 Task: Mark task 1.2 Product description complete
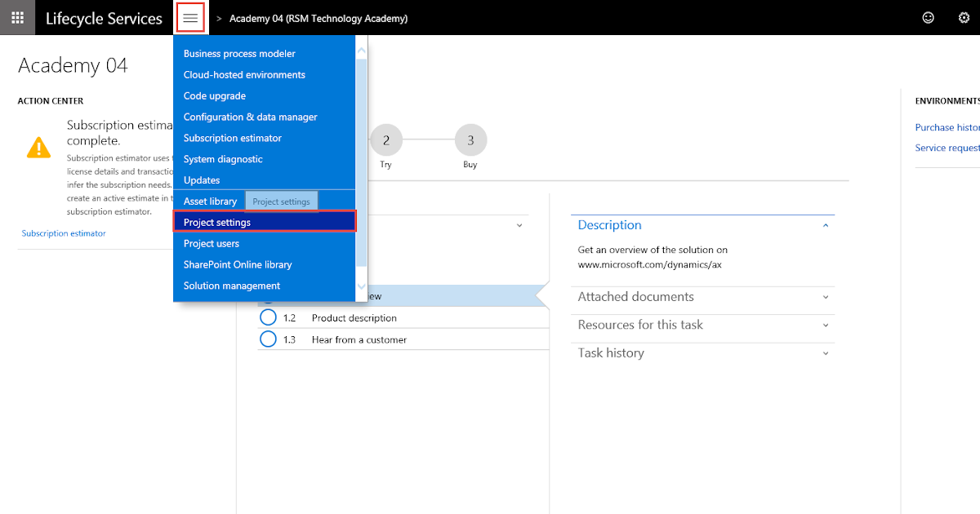269,317
